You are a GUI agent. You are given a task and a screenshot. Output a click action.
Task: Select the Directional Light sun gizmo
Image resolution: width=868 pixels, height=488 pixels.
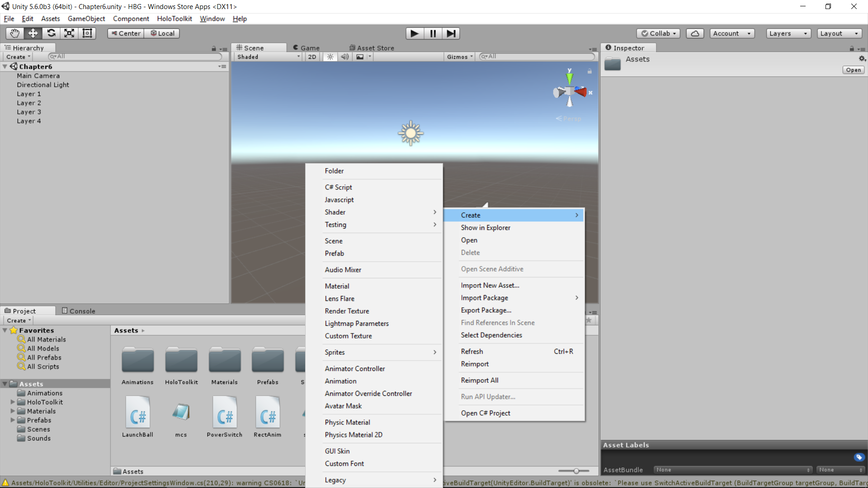click(x=410, y=133)
